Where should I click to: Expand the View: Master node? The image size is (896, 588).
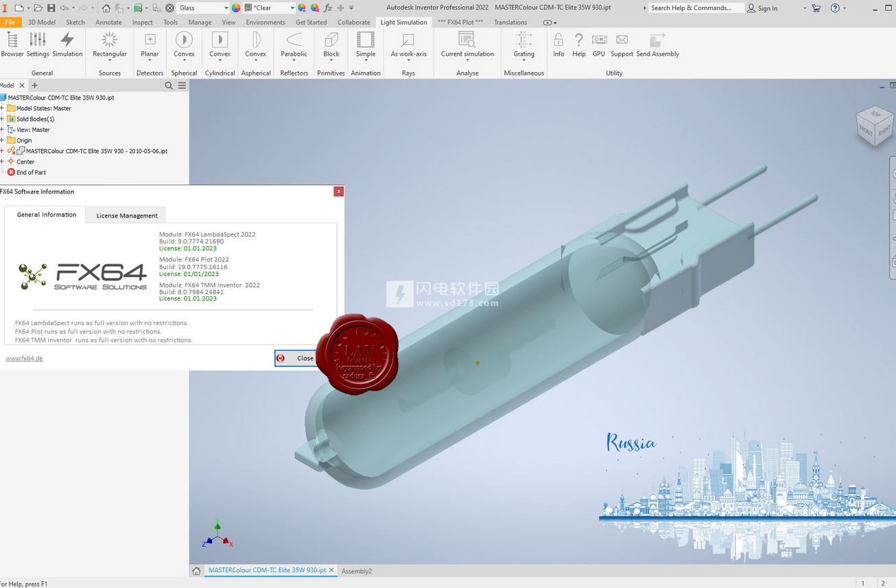coord(3,130)
